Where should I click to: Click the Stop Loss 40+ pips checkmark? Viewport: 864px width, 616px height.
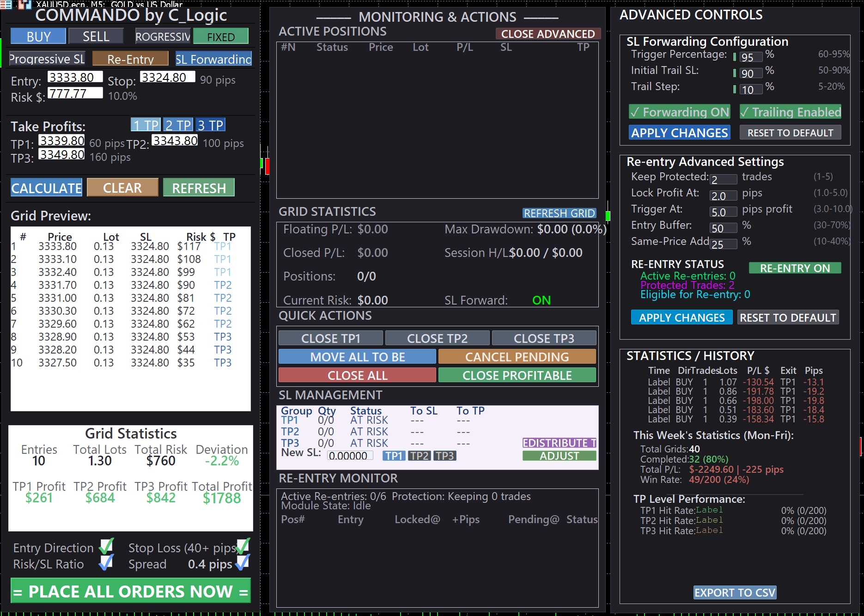(243, 546)
